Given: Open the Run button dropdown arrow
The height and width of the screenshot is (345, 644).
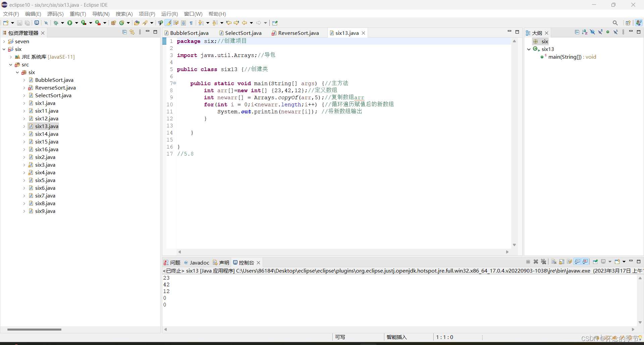Looking at the screenshot, I should pos(76,23).
